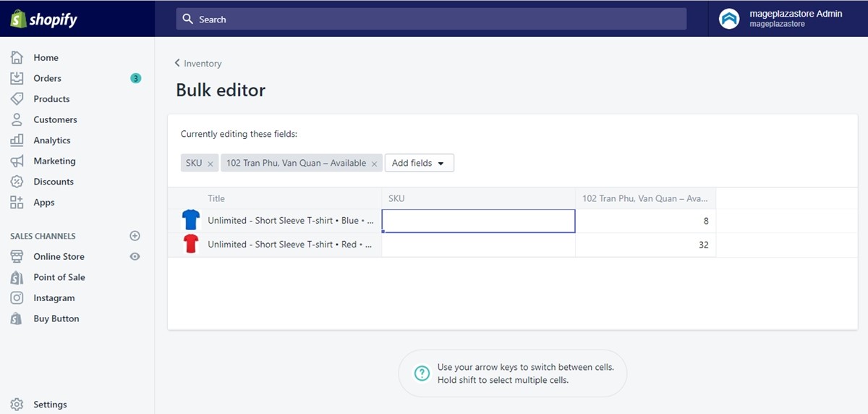Open the mageplazastore Admin account menu
Viewport: 868px width, 414px height.
tap(781, 19)
